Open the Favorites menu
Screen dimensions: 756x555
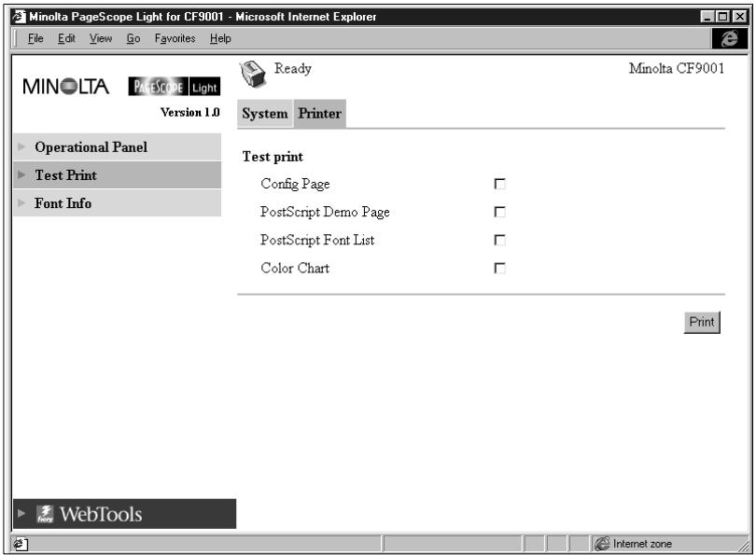coord(175,38)
